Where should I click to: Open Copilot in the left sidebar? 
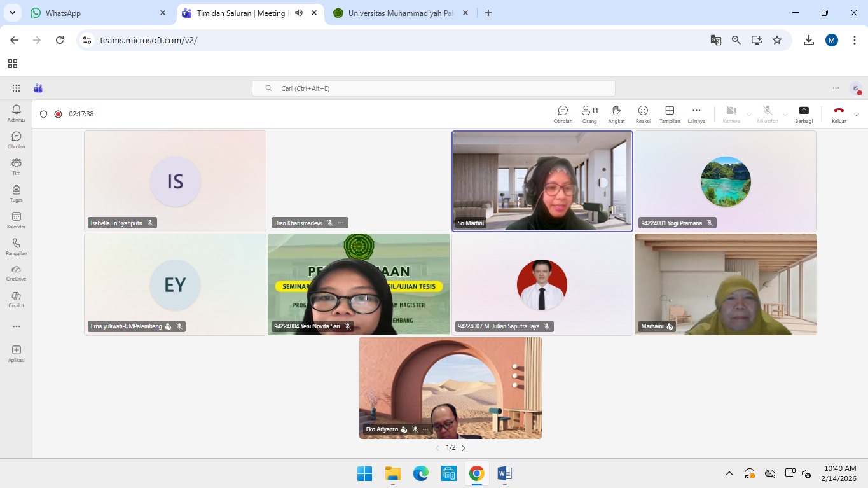[17, 299]
